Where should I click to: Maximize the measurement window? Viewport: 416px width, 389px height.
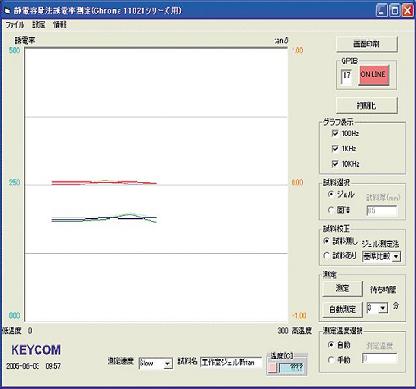395,10
